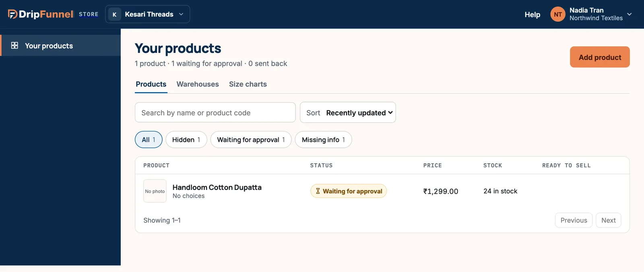Click the Showing 1–1 text
Image resolution: width=644 pixels, height=272 pixels.
click(162, 220)
